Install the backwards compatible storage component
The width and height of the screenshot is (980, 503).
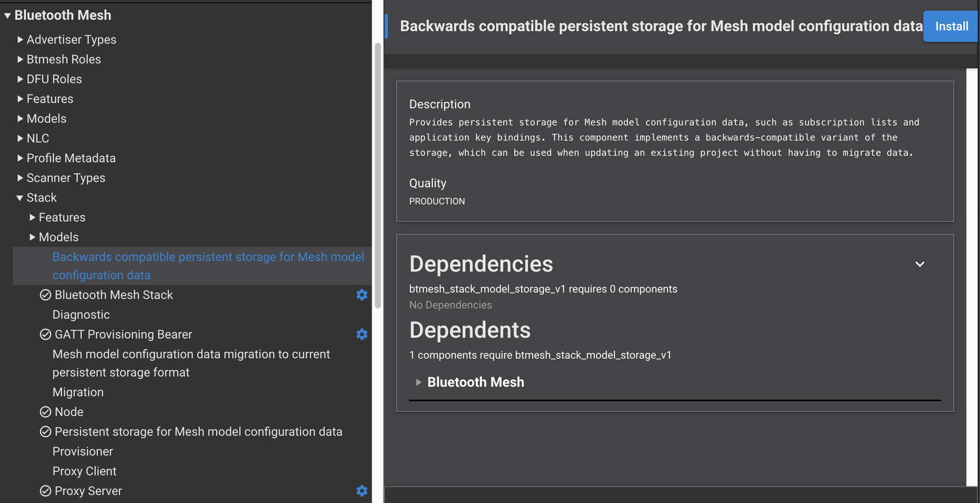click(x=951, y=26)
